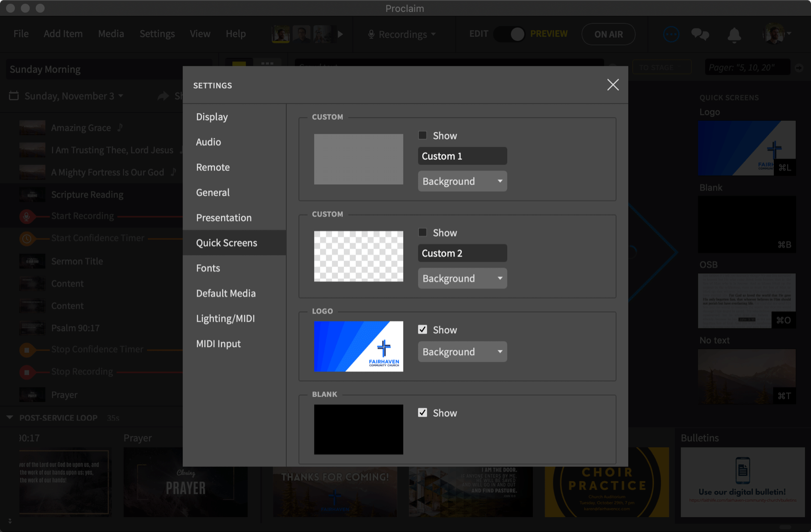Enable Show for Custom 2 quick screen
The width and height of the screenshot is (811, 532).
pos(423,233)
